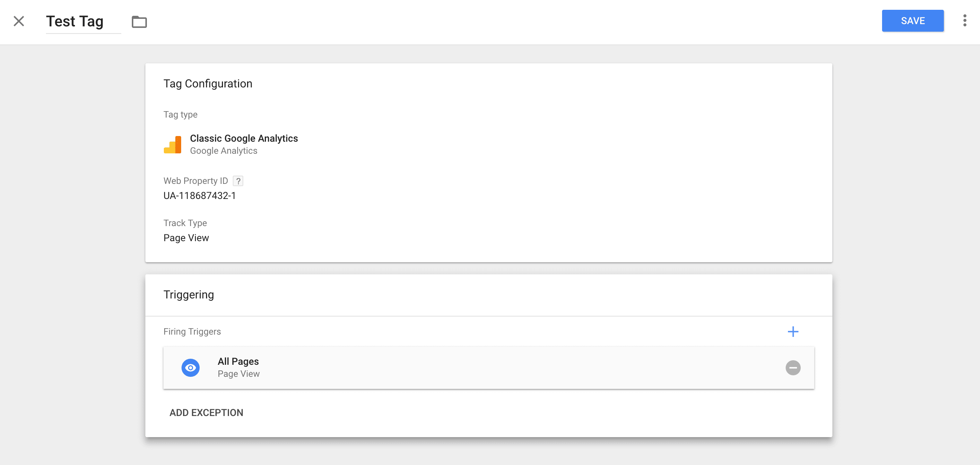Viewport: 980px width, 465px height.
Task: Click the Tag Configuration header
Action: (x=208, y=83)
